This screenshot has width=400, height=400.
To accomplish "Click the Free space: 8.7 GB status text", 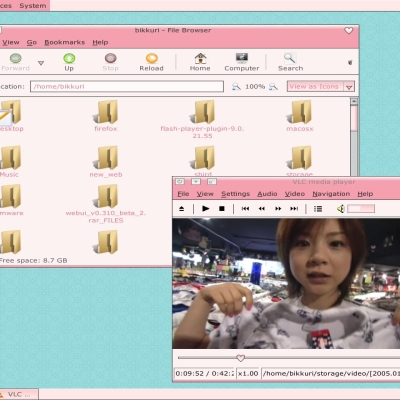I will [x=33, y=260].
